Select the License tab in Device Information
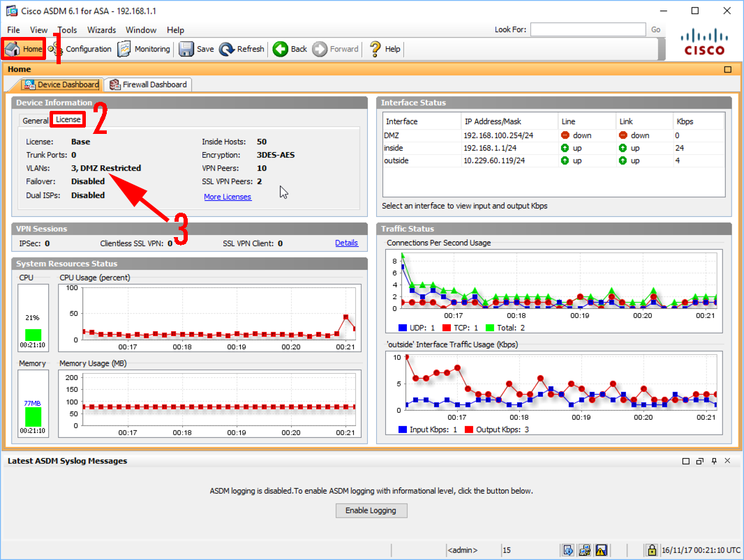Image resolution: width=744 pixels, height=560 pixels. pos(68,119)
